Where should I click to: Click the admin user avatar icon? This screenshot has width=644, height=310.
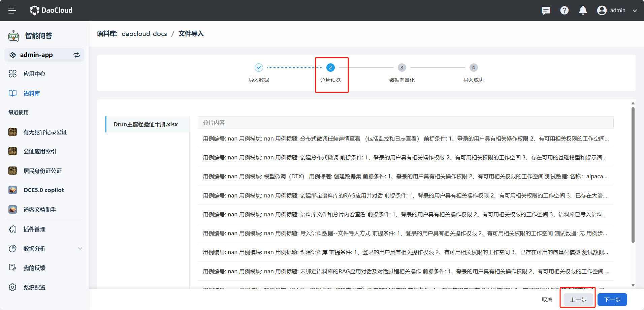click(602, 10)
